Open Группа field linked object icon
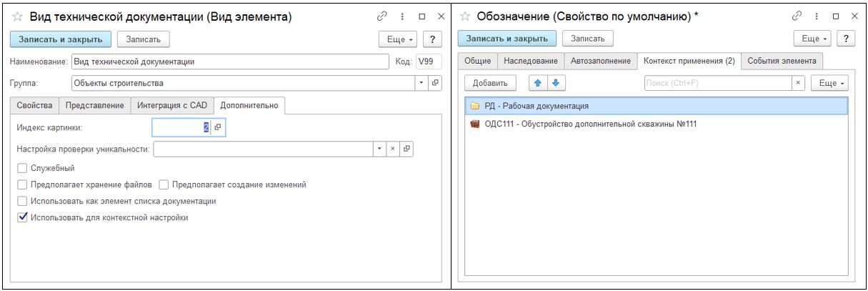Image resolution: width=868 pixels, height=291 pixels. [435, 83]
